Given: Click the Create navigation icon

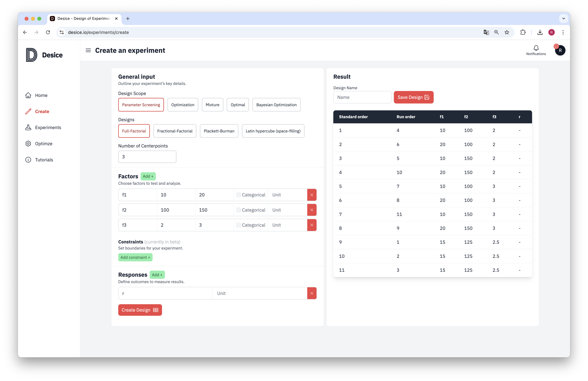Looking at the screenshot, I should [x=29, y=111].
